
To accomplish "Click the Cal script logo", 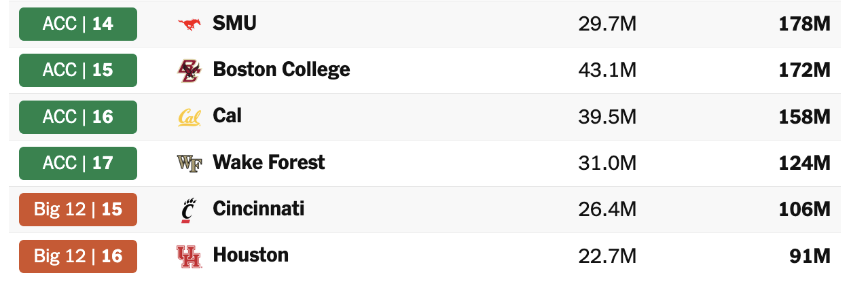I will tap(189, 118).
